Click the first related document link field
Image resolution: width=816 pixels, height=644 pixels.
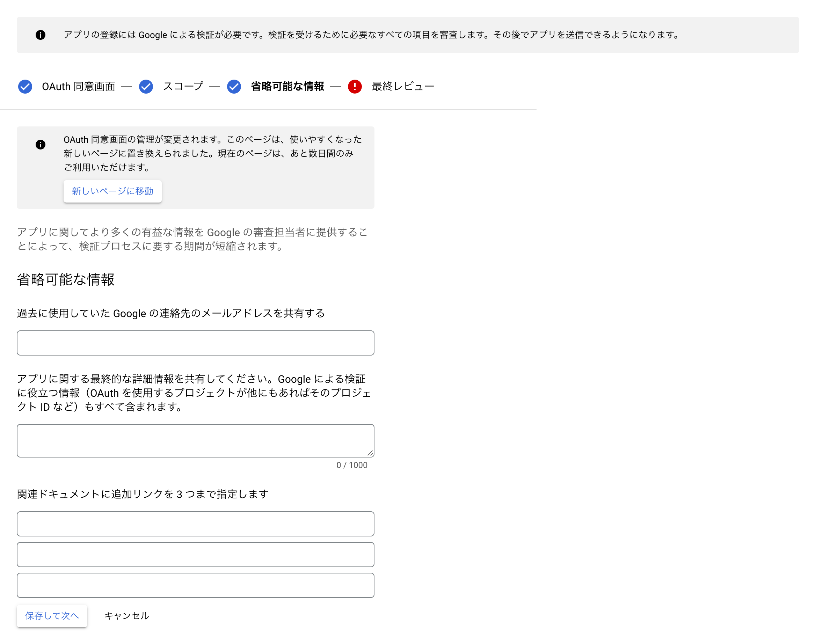tap(195, 524)
